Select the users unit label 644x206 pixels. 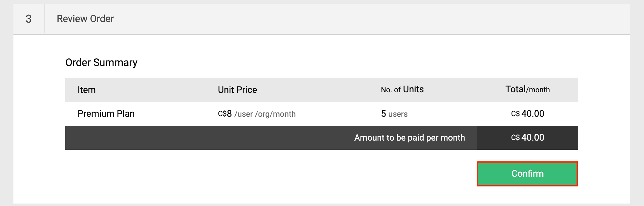click(398, 114)
